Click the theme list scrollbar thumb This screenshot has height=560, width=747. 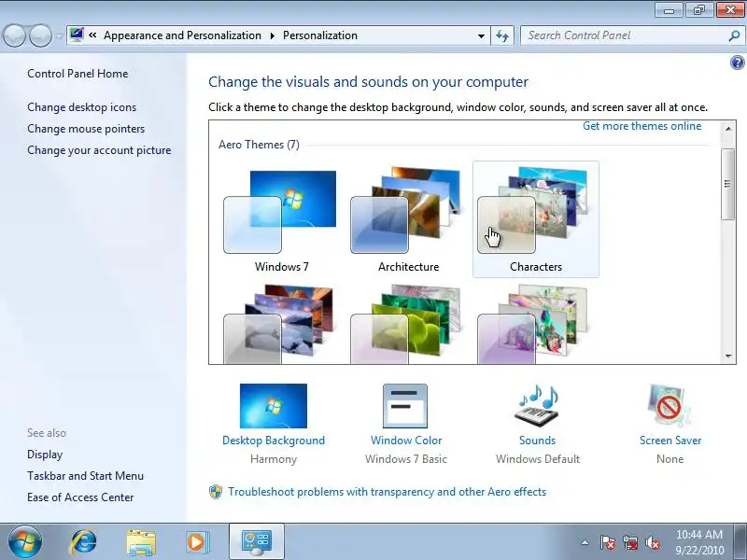pos(728,184)
